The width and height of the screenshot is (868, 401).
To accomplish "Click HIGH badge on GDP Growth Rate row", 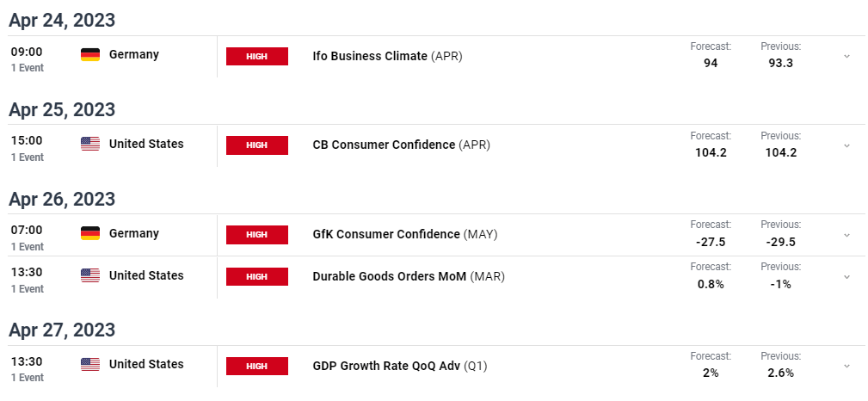I will coord(257,366).
